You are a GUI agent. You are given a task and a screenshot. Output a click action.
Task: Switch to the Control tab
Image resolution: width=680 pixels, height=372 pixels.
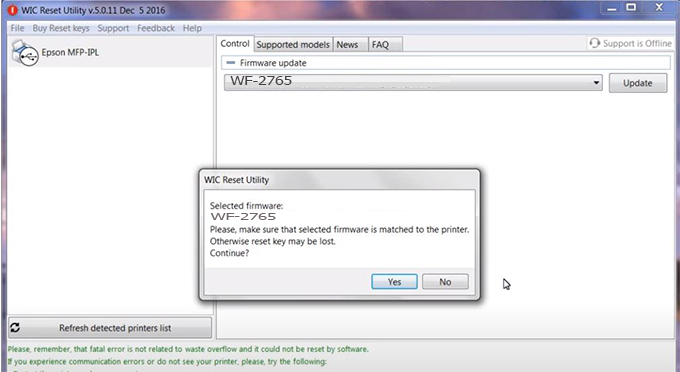[235, 44]
